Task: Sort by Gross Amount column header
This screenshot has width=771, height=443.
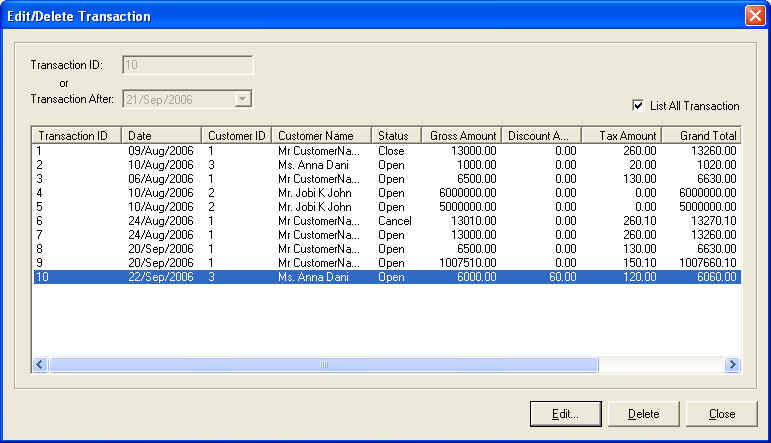Action: point(461,136)
